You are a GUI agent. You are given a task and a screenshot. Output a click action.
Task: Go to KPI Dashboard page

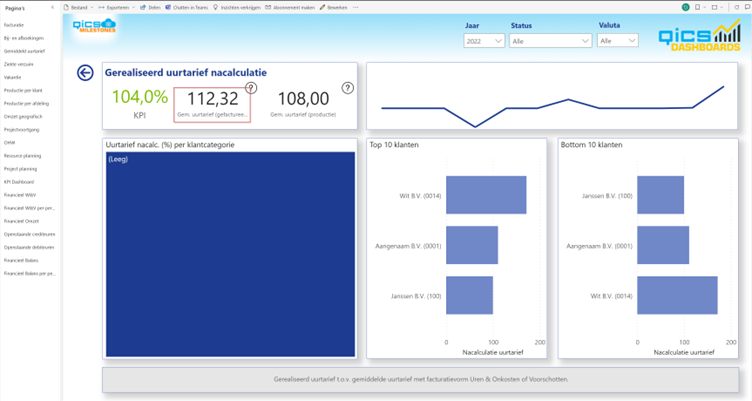pyautogui.click(x=19, y=182)
